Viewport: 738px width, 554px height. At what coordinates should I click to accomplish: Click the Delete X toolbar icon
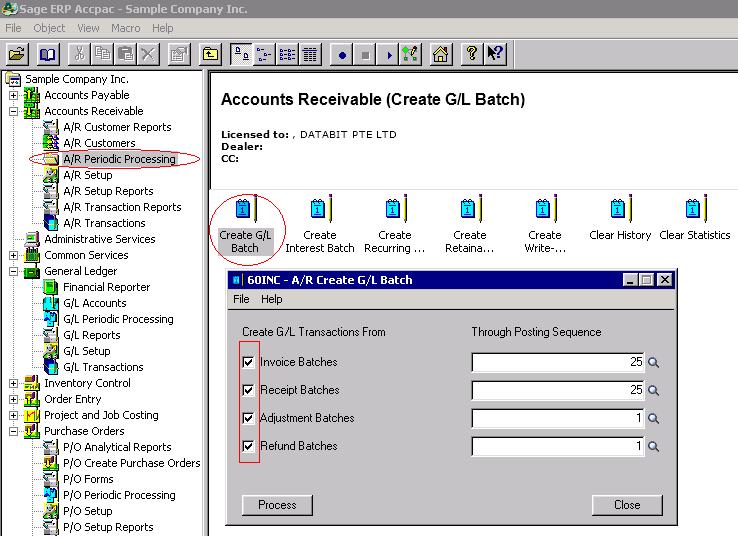[x=149, y=54]
